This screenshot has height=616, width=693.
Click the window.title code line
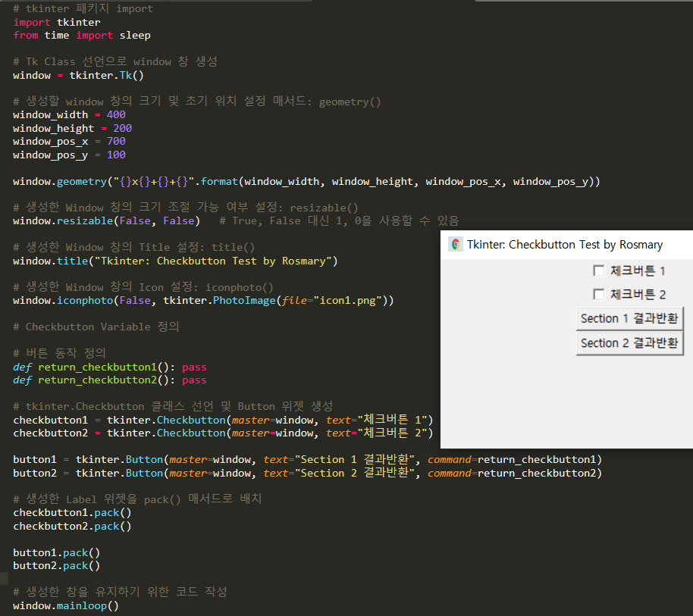click(x=175, y=261)
